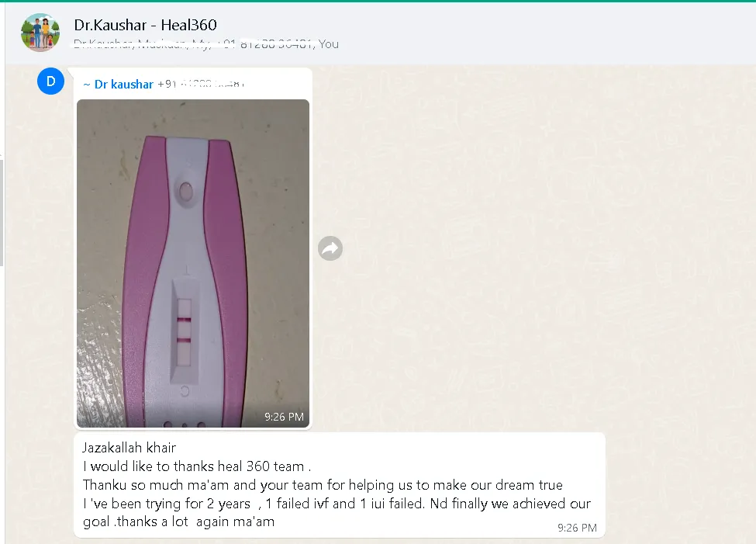The image size is (756, 544).
Task: Click the 'Thanku so much ma'am' line
Action: click(323, 484)
